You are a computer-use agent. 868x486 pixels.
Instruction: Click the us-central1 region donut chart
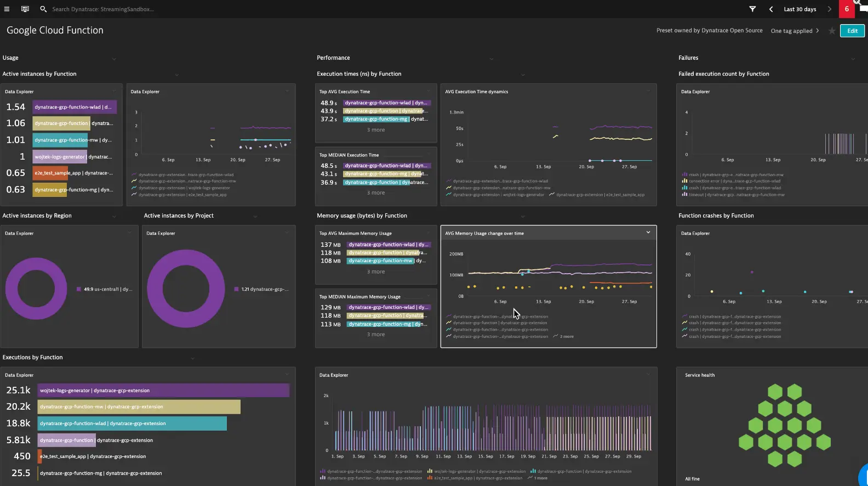(36, 289)
